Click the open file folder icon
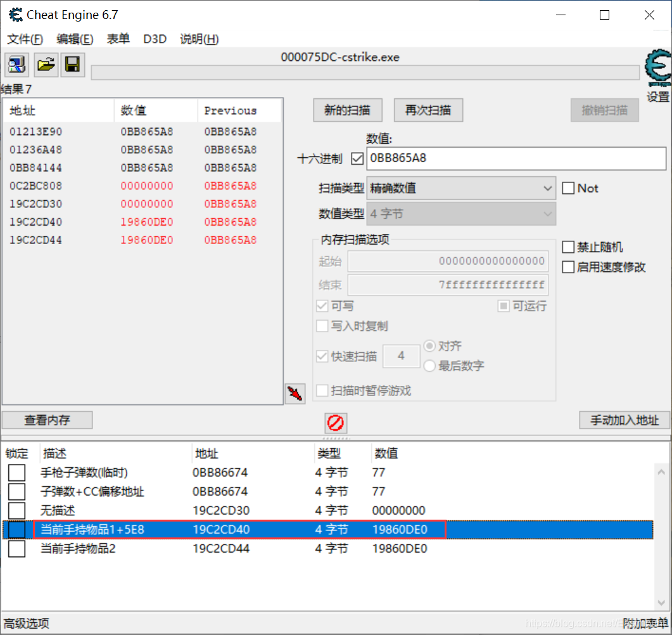This screenshot has width=672, height=635. [x=46, y=65]
